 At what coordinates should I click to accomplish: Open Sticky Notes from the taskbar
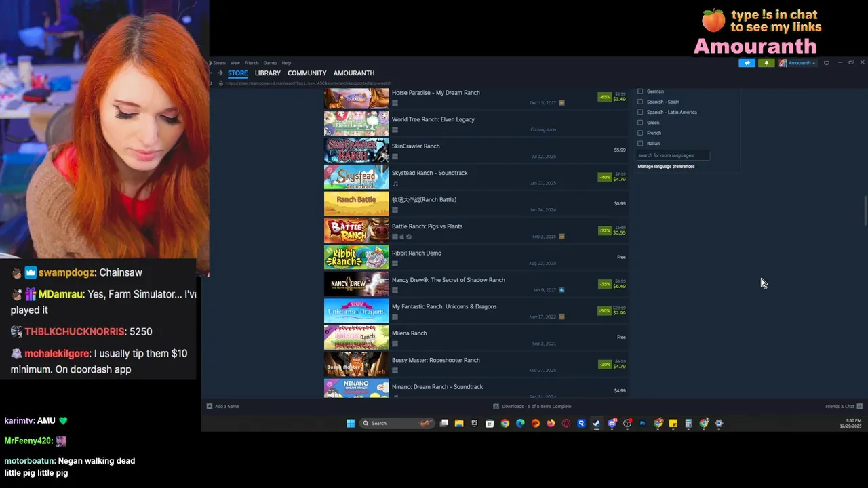[673, 423]
